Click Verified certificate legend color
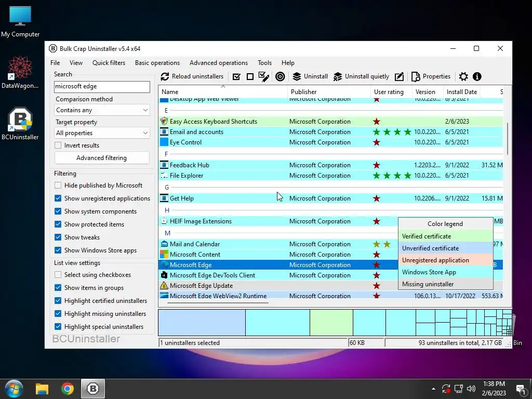The width and height of the screenshot is (532, 399). coord(445,236)
